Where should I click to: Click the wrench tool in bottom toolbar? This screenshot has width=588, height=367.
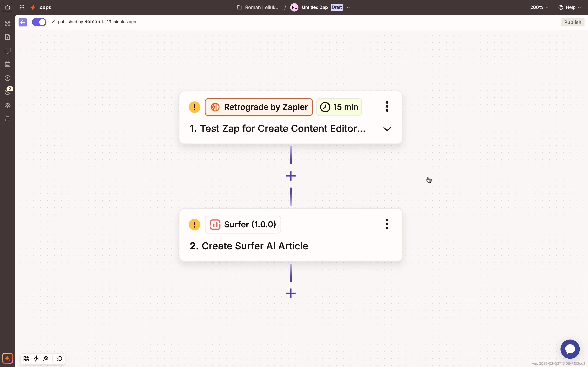click(x=45, y=359)
